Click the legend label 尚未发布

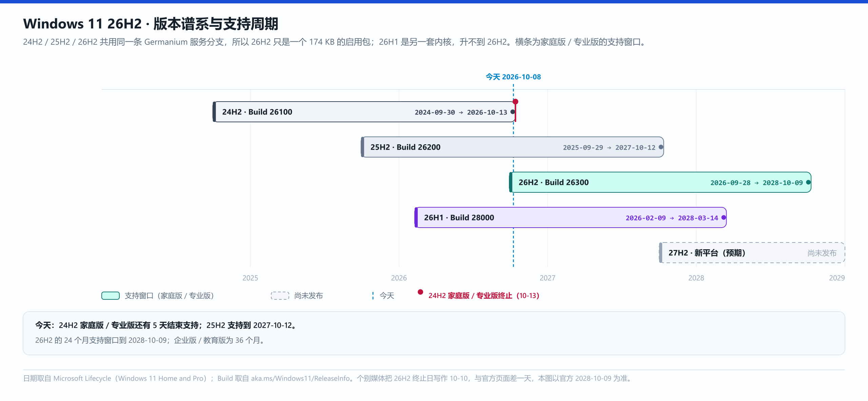[309, 296]
